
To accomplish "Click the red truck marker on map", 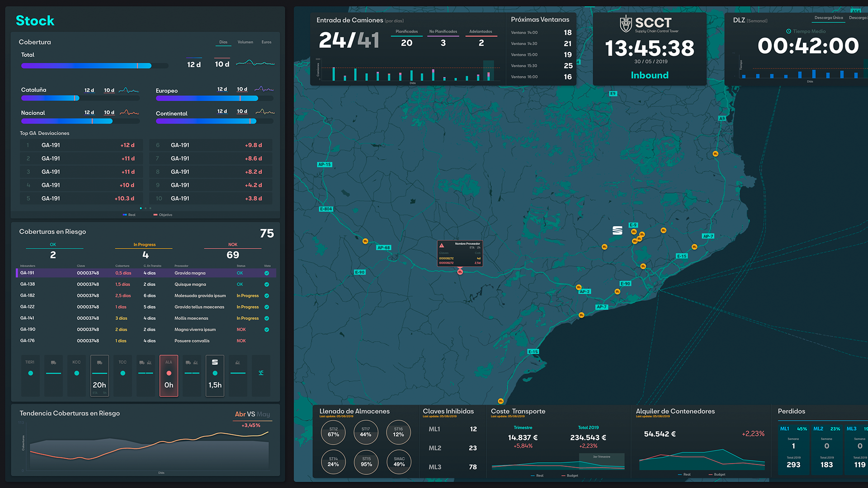I will (x=460, y=272).
